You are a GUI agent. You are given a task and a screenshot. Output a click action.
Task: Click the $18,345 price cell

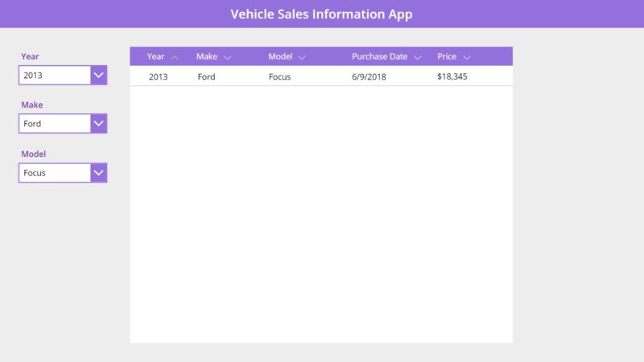tap(452, 76)
